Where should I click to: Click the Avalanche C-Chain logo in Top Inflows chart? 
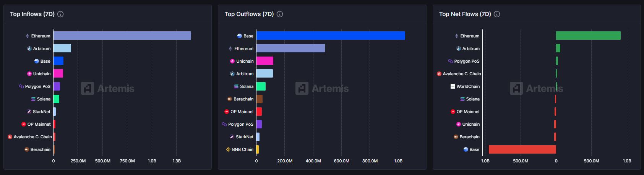(10, 137)
